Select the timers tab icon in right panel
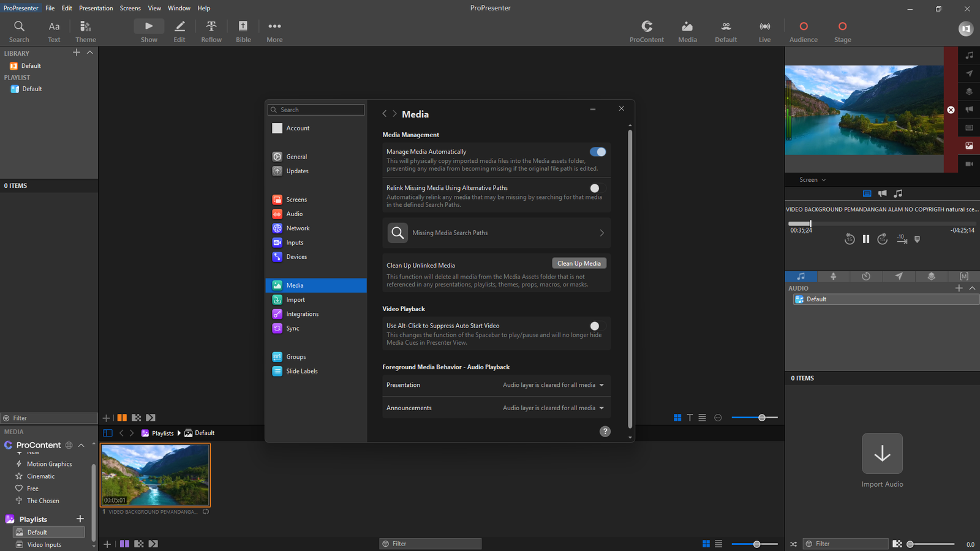 (x=866, y=277)
